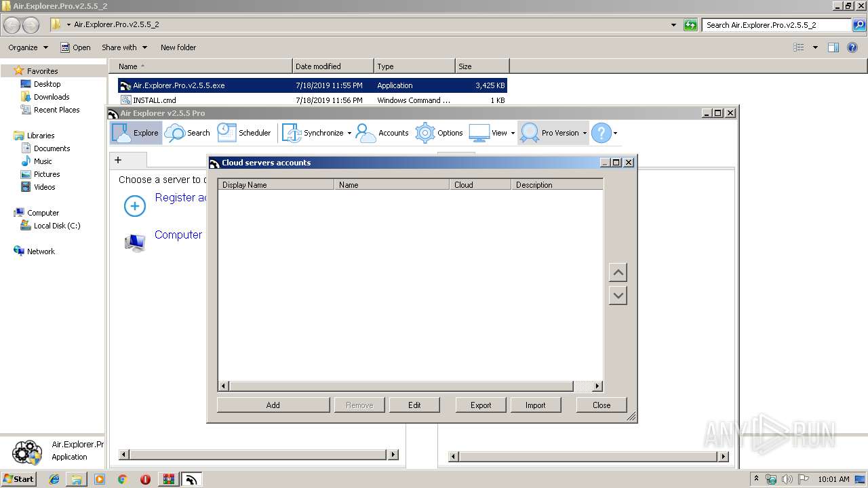Click left arrow of accounts list scrollbar
The height and width of the screenshot is (488, 868).
pyautogui.click(x=224, y=386)
